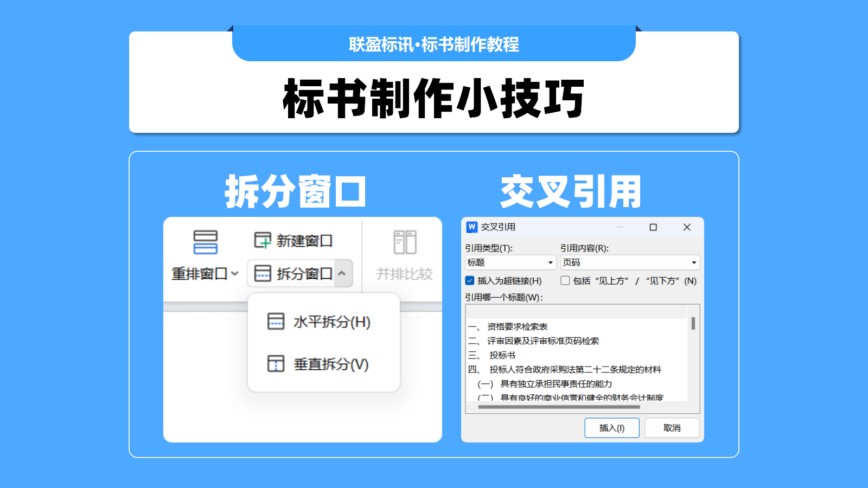Click the Rearrange Windows (重排窗口) icon
The width and height of the screenshot is (868, 488).
[205, 242]
